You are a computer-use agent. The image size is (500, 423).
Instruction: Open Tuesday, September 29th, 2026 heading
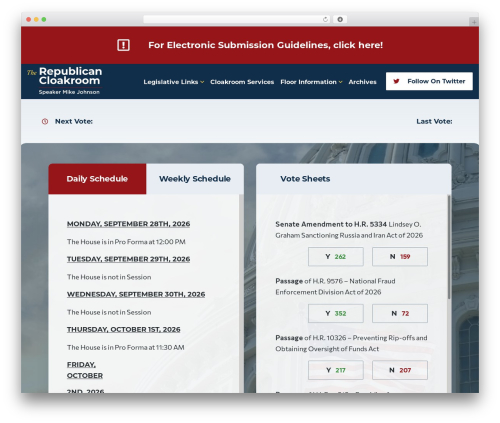(x=128, y=259)
